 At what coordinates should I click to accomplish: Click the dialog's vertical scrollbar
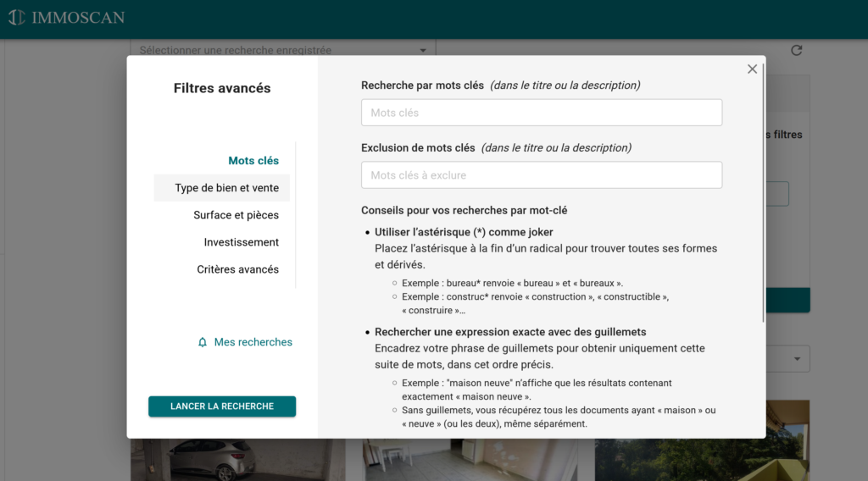764,194
